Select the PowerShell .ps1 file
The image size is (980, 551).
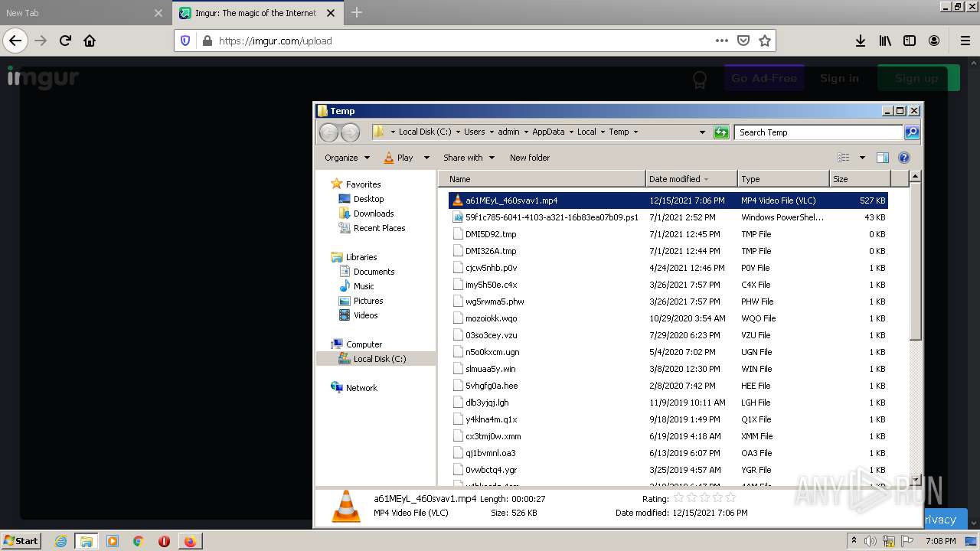tap(668, 217)
